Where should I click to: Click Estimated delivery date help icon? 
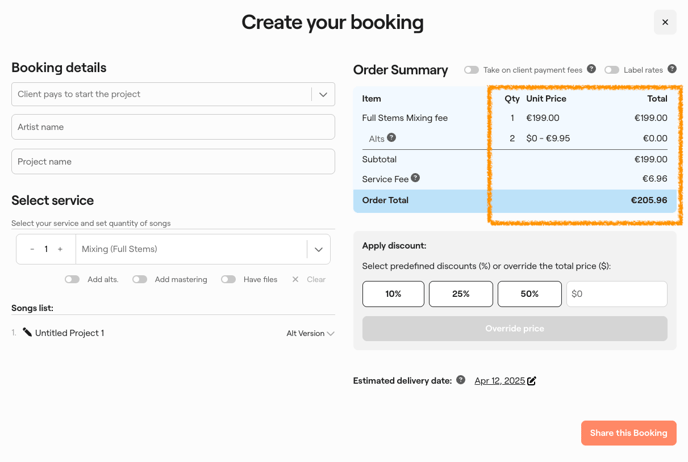coord(461,380)
